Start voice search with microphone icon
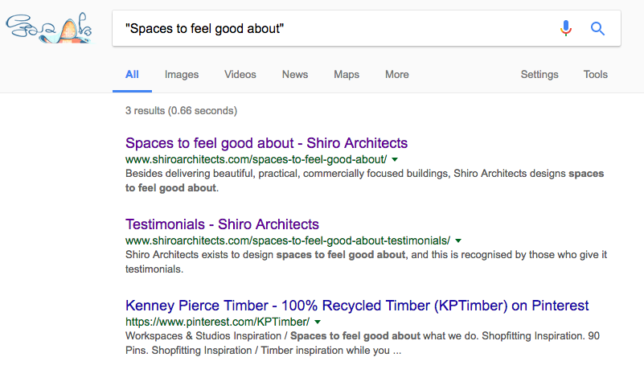The height and width of the screenshot is (382, 644). 566,28
